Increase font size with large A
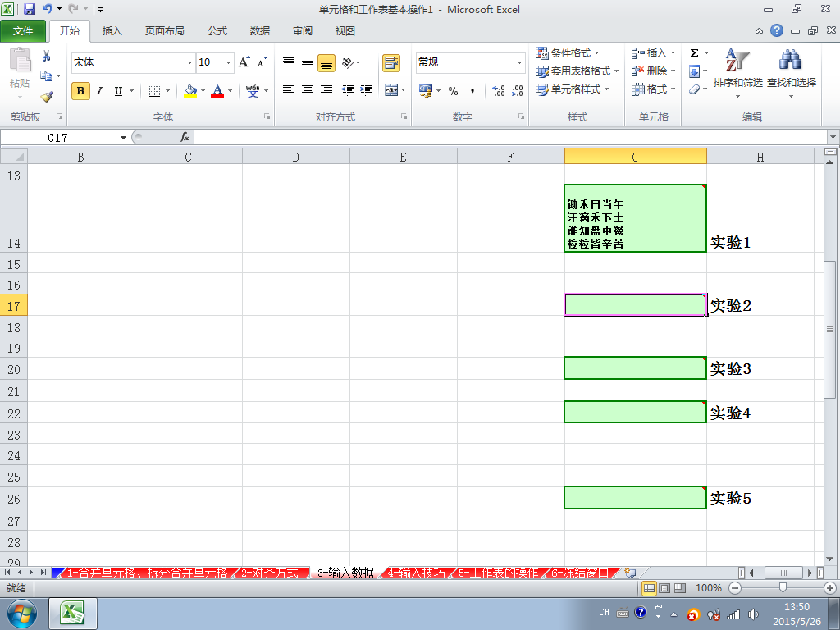This screenshot has width=840, height=630. tap(244, 62)
